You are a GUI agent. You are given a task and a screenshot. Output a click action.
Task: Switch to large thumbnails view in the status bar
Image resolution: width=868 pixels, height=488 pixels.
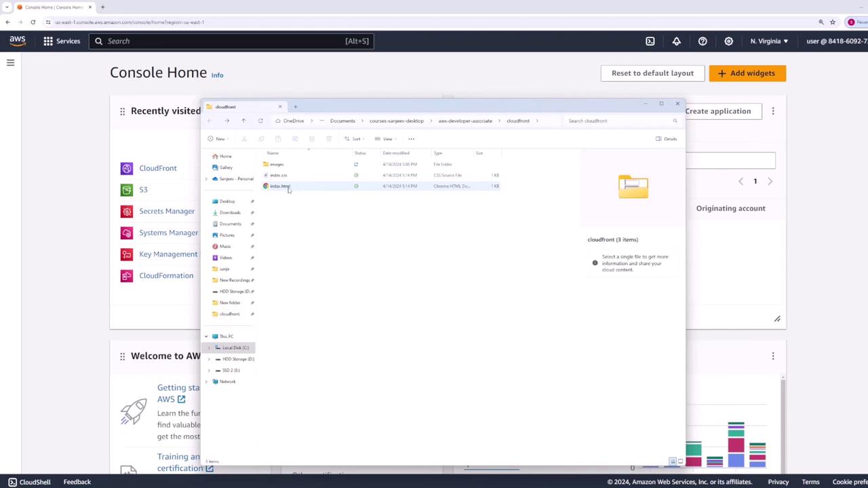pos(680,462)
